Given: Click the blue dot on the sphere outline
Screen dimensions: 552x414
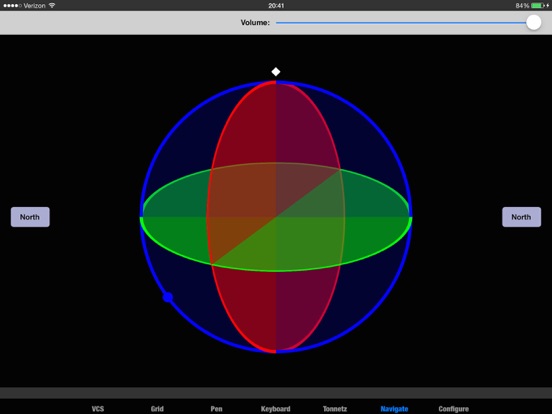Looking at the screenshot, I should point(168,297).
